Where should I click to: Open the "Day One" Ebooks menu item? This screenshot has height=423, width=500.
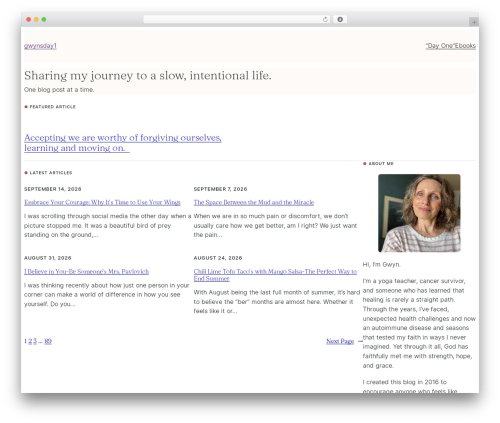[451, 46]
